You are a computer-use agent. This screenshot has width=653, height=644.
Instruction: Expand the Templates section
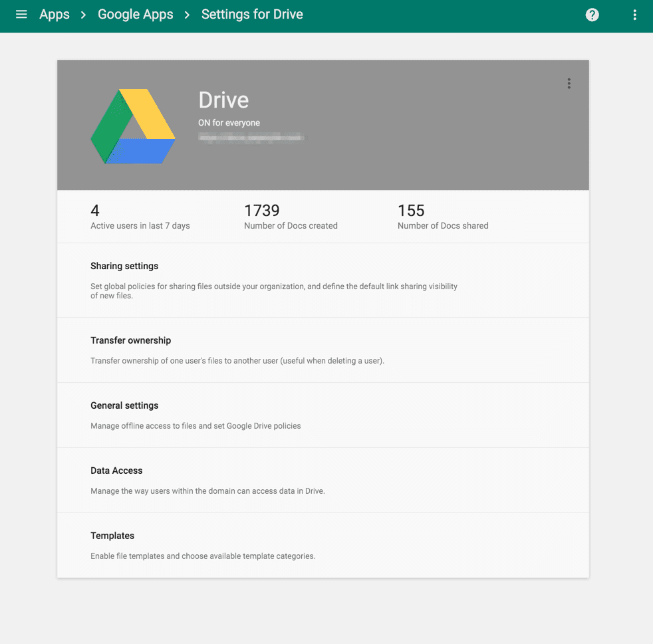point(112,536)
